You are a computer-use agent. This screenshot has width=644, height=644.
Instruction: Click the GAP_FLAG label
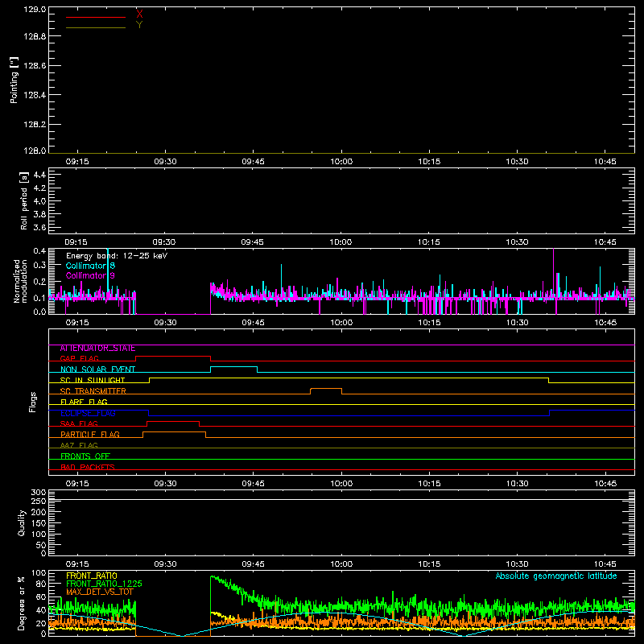[79, 358]
